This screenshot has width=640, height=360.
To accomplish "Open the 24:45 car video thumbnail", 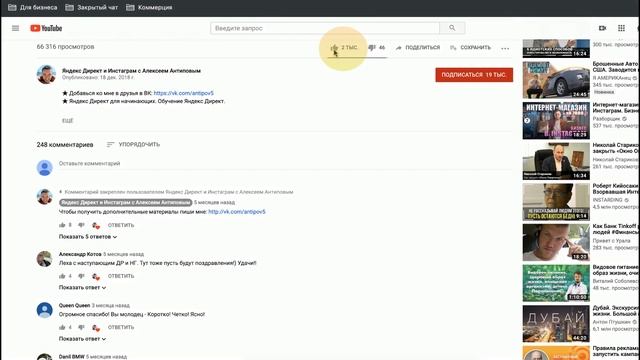I will point(556,80).
